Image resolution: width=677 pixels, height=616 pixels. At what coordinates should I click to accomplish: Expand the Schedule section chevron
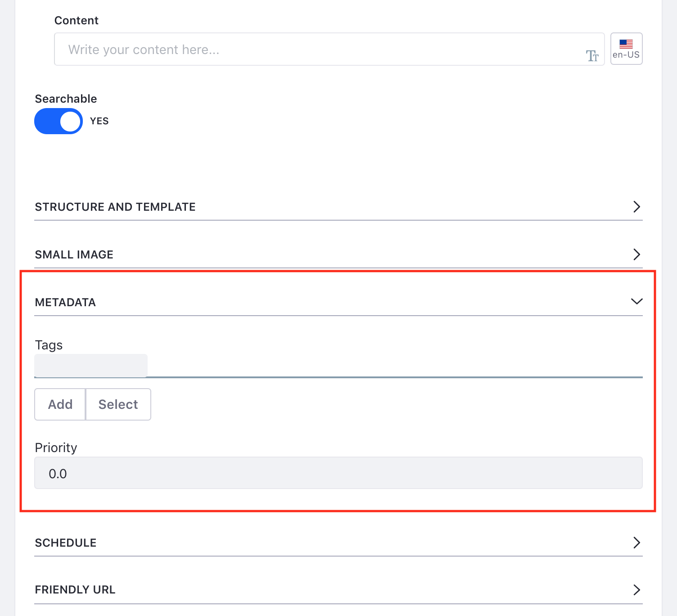636,543
